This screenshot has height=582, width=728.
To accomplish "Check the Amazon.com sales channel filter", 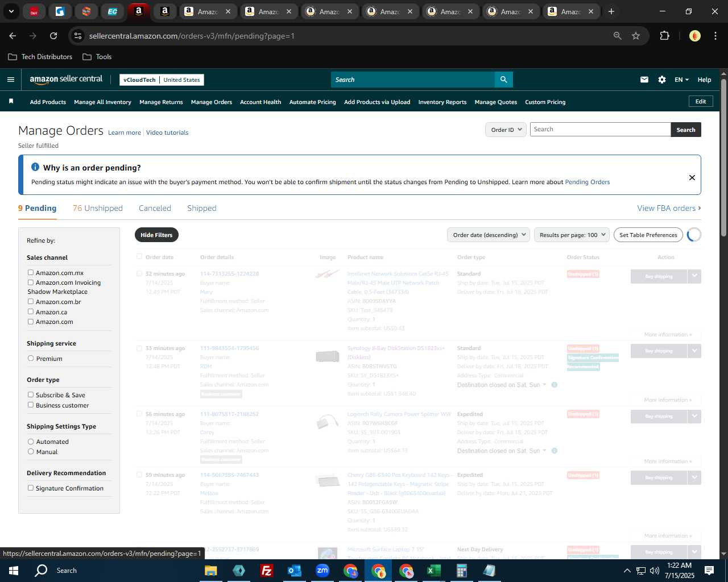I will (31, 321).
